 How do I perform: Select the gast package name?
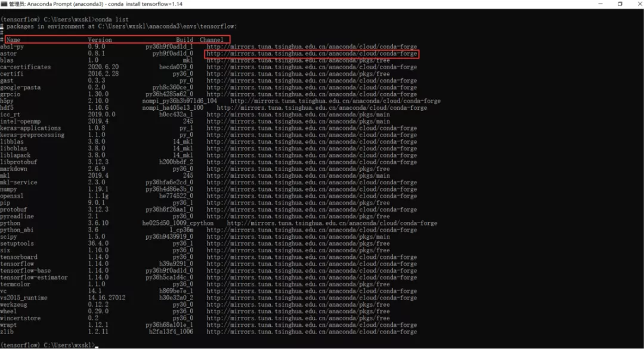[7, 81]
